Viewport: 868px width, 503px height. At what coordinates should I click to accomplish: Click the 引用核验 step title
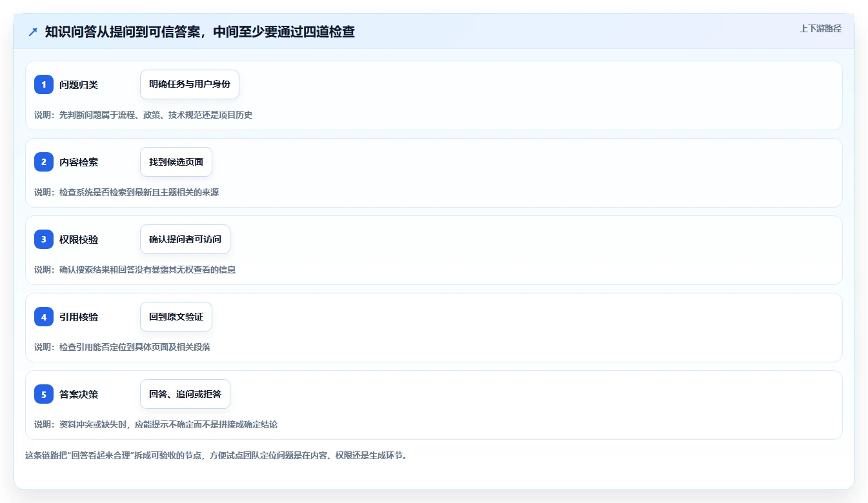(79, 317)
